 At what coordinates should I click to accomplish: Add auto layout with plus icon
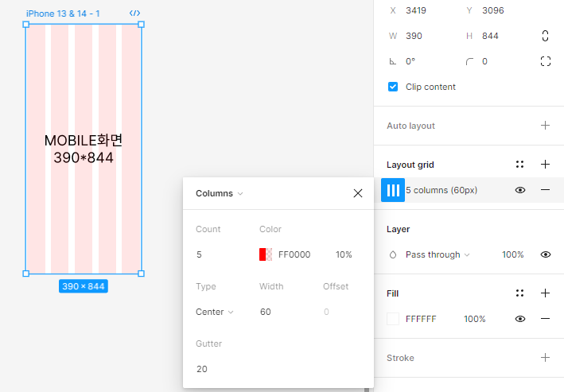pyautogui.click(x=545, y=126)
